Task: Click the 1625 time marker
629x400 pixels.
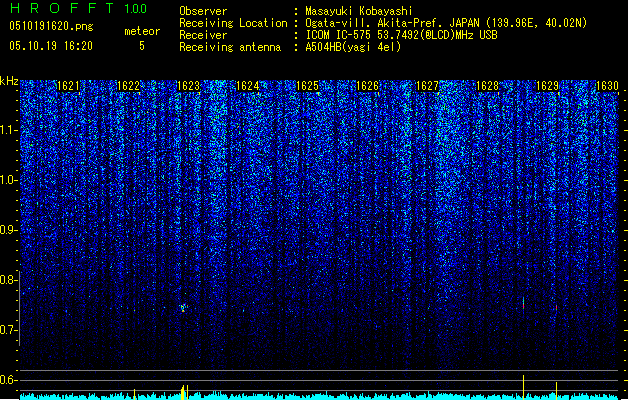Action: pyautogui.click(x=308, y=86)
